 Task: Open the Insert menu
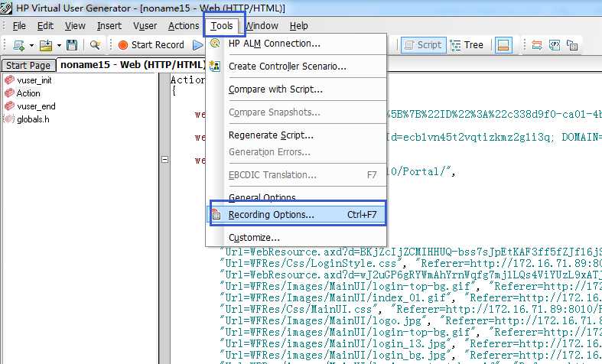point(109,26)
